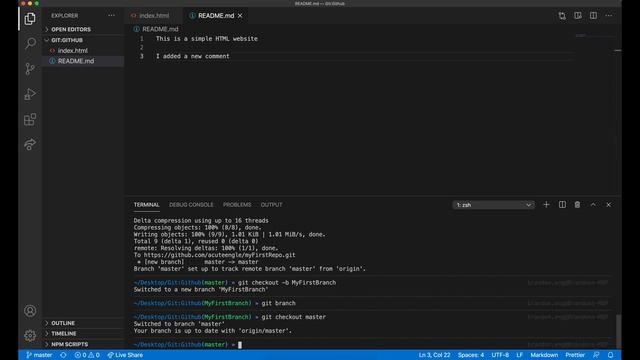Kill terminal with trash icon
The width and height of the screenshot is (640, 360).
click(x=577, y=204)
